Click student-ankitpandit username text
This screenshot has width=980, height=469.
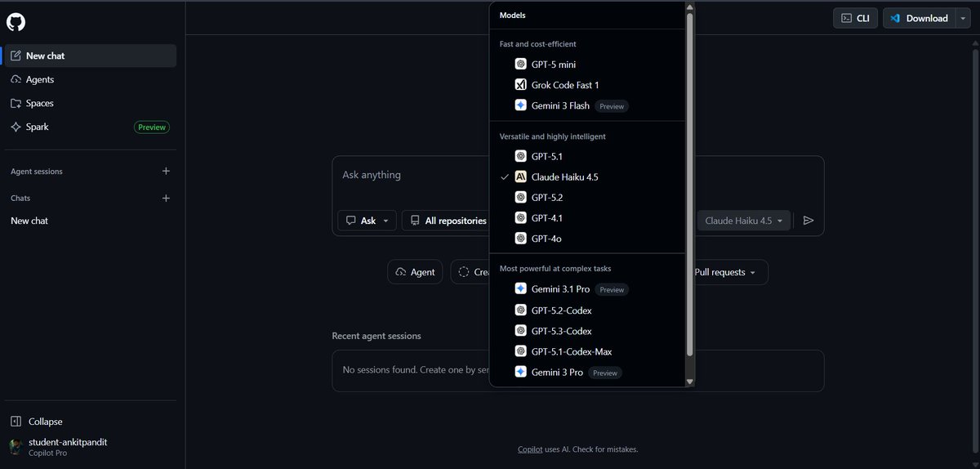pos(68,442)
